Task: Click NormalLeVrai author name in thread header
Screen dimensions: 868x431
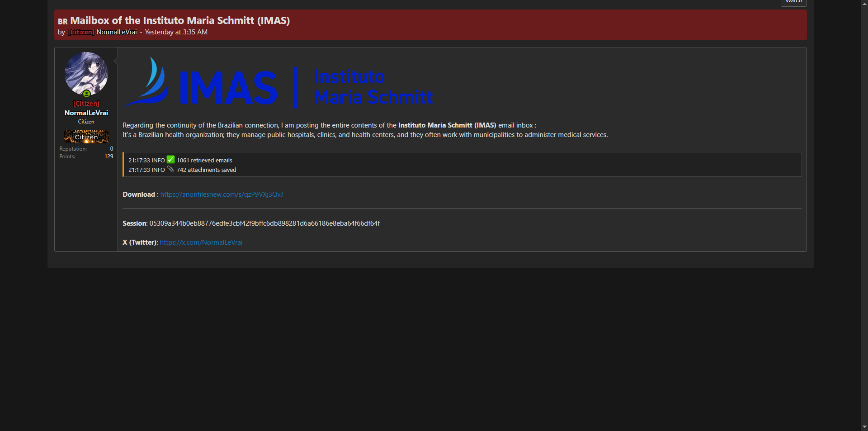Action: tap(117, 32)
